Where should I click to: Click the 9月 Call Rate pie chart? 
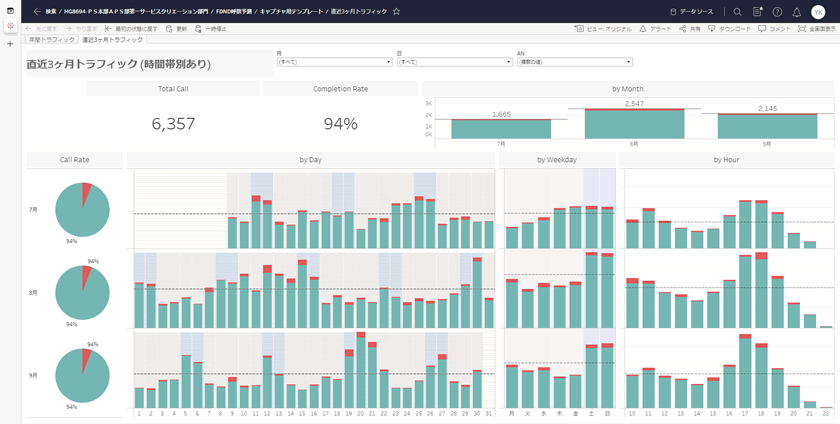pyautogui.click(x=82, y=376)
